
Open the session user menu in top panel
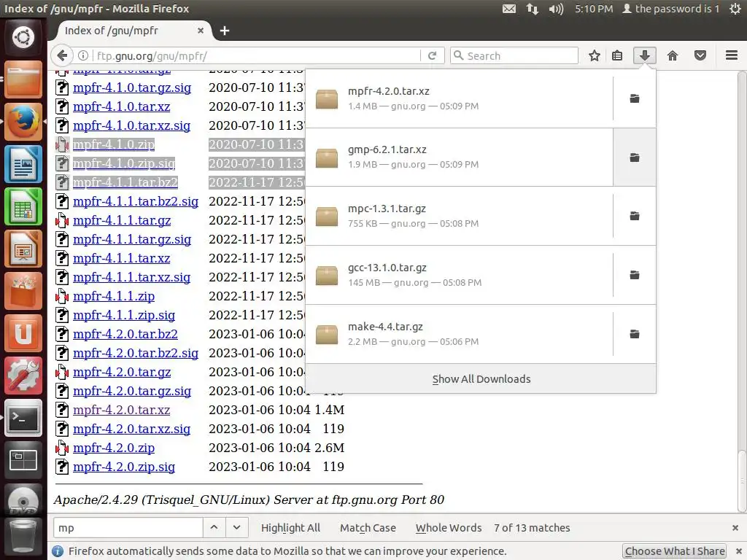(671, 9)
